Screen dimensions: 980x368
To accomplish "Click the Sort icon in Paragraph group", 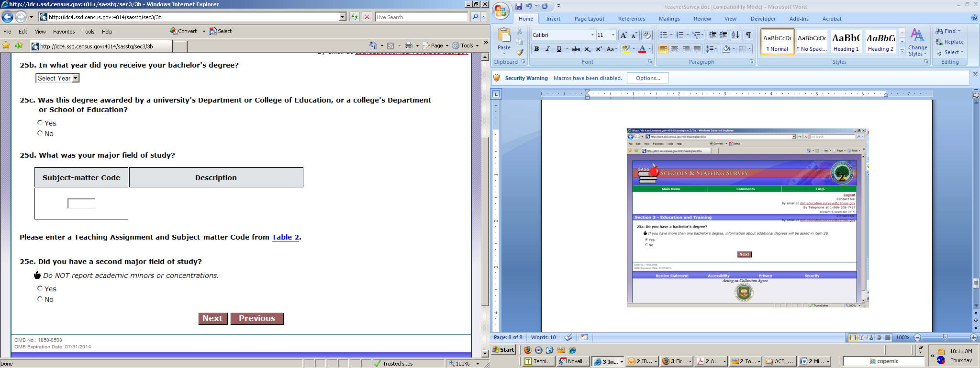I will coord(735,35).
